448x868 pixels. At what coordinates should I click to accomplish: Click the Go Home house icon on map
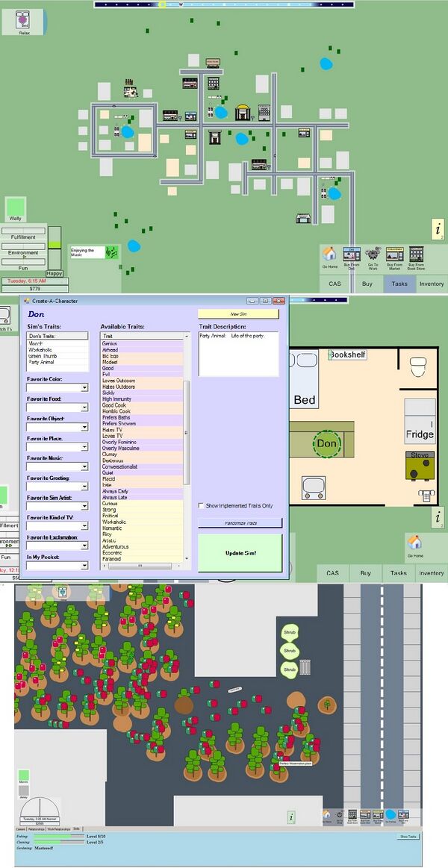(329, 255)
